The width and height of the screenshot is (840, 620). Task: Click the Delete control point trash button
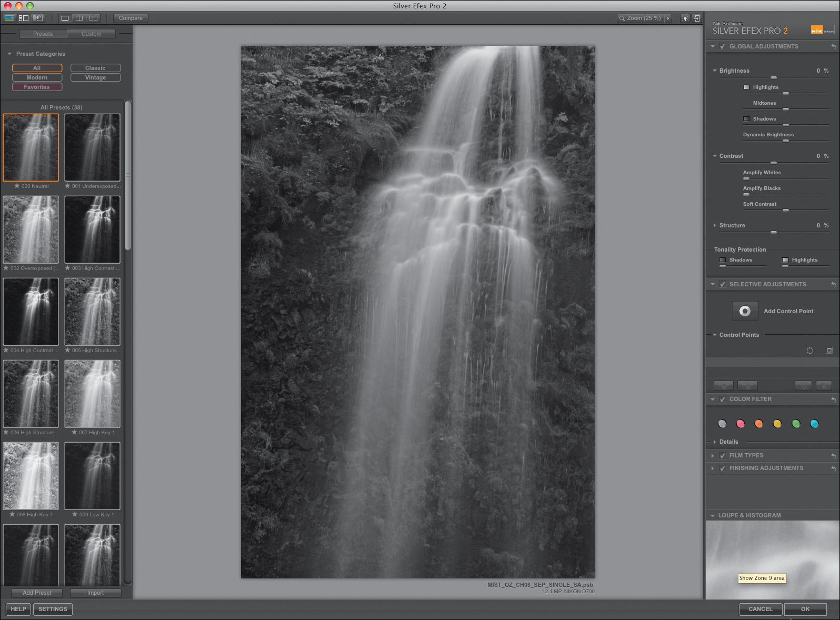click(x=824, y=386)
